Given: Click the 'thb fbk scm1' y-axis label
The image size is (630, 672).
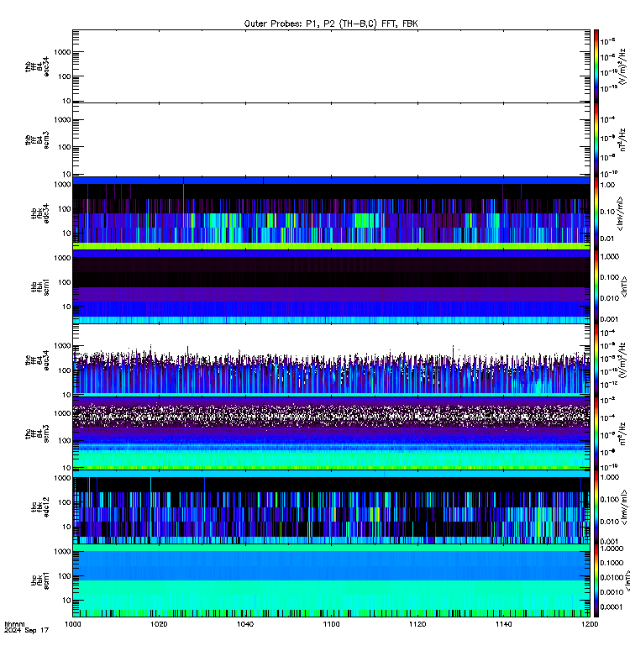Looking at the screenshot, I should click(x=40, y=286).
